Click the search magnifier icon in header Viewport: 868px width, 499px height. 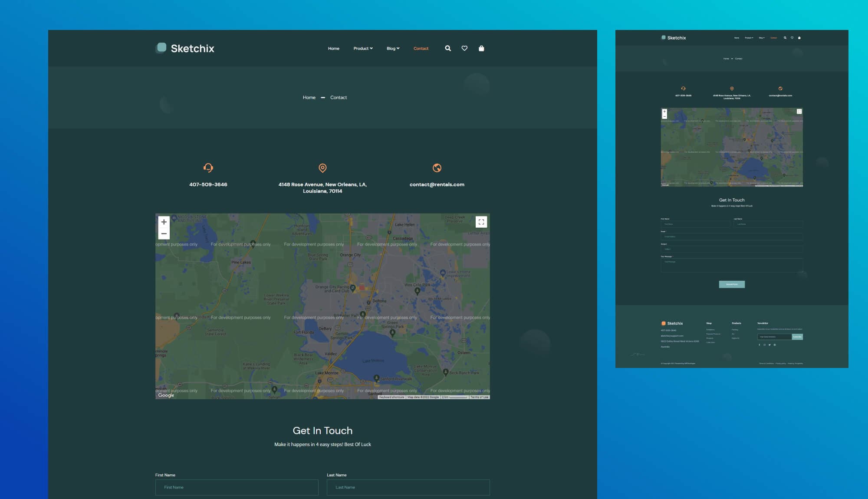pos(448,49)
